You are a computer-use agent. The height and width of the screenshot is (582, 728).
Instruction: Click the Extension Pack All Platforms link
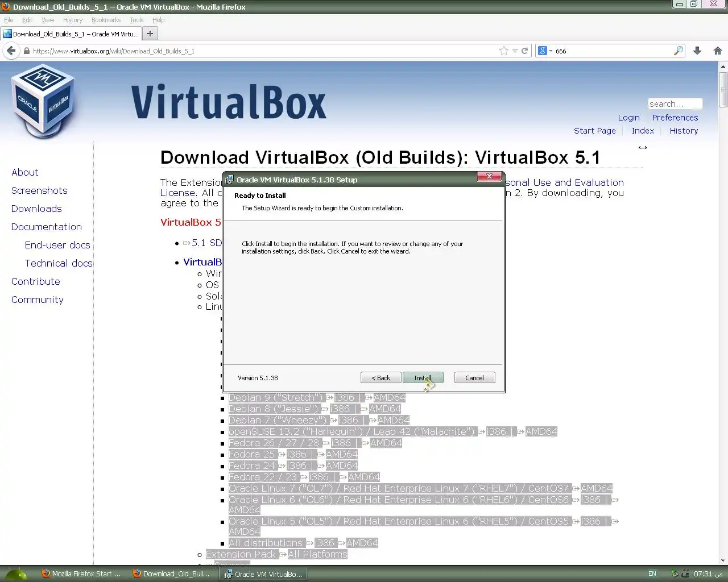317,554
